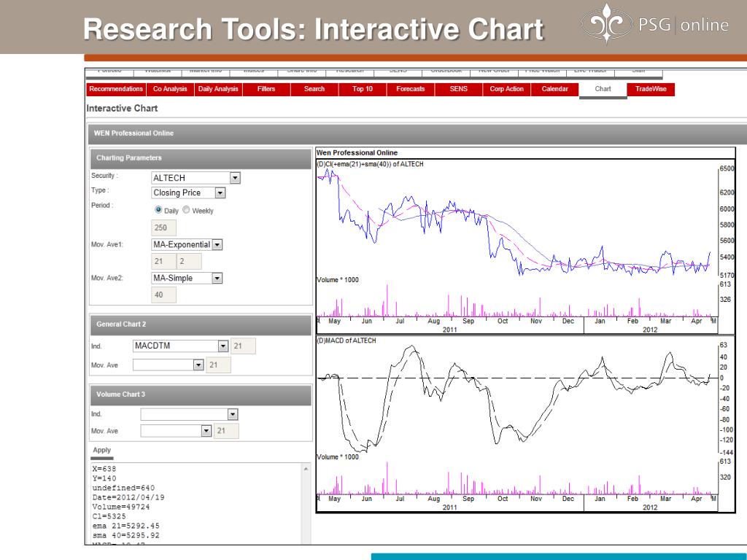Click the X=638 line in the data box
This screenshot has height=560, width=747.
point(104,469)
